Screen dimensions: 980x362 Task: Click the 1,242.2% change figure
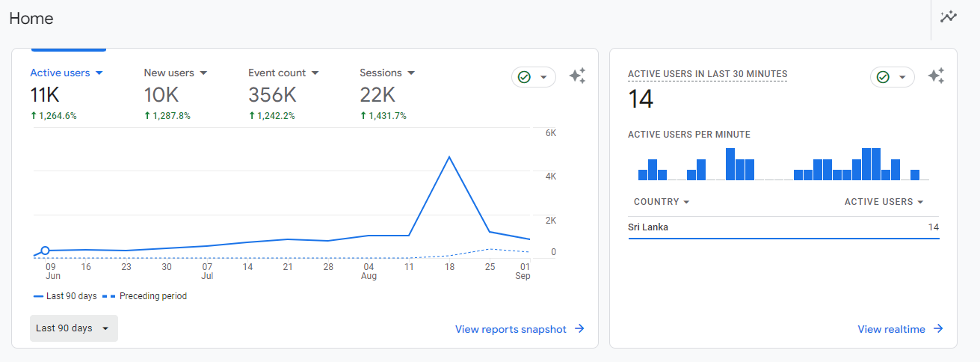(272, 116)
